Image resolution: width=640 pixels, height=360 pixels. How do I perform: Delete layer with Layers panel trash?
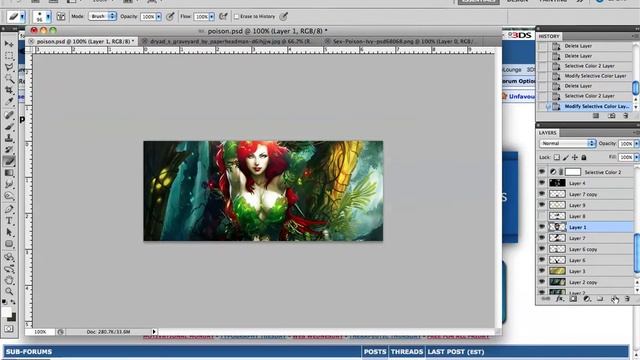(x=627, y=299)
